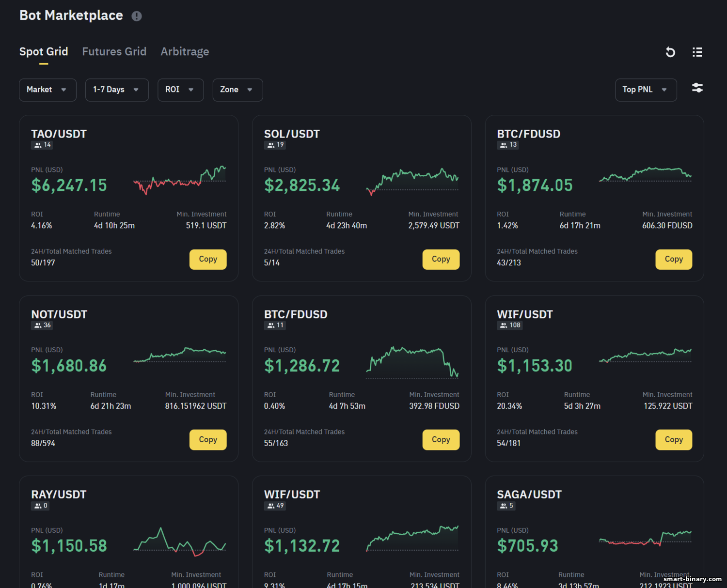Image resolution: width=727 pixels, height=588 pixels.
Task: Switch to the Arbitrage tab
Action: click(x=185, y=52)
